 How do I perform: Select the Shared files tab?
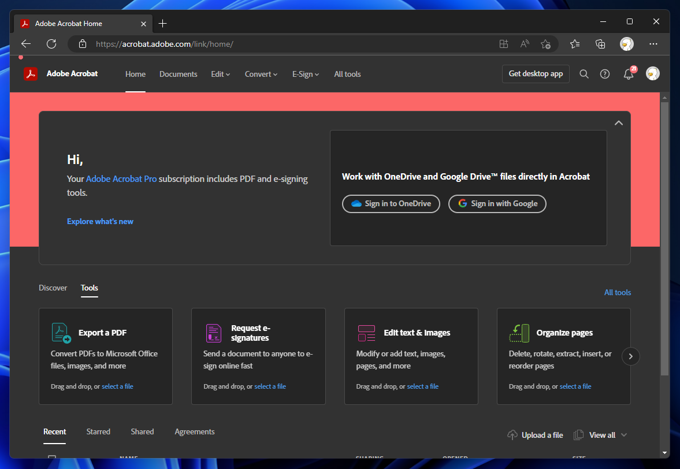coord(142,432)
